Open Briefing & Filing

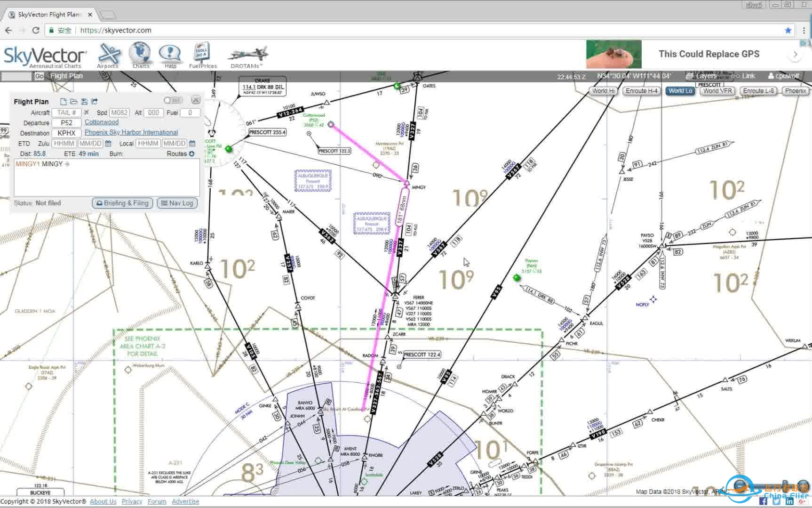pyautogui.click(x=122, y=203)
